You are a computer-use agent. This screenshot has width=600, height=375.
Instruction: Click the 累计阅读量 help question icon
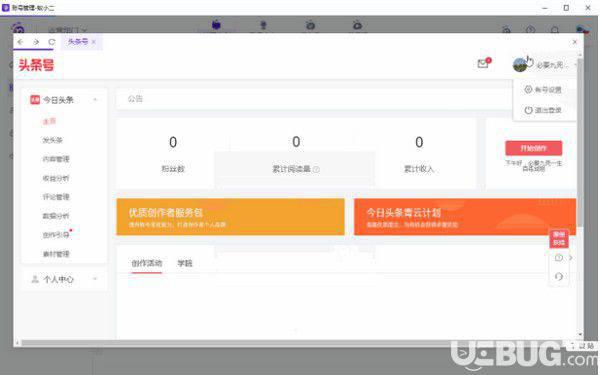coord(316,169)
